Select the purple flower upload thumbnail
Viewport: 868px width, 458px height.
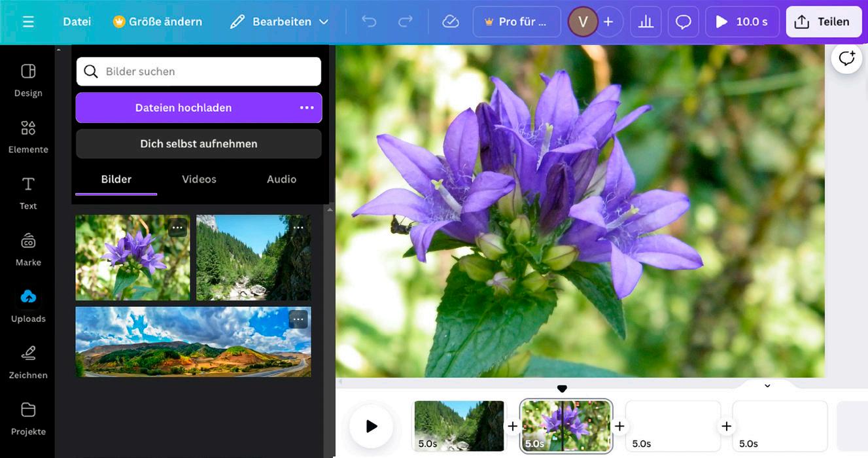[133, 258]
